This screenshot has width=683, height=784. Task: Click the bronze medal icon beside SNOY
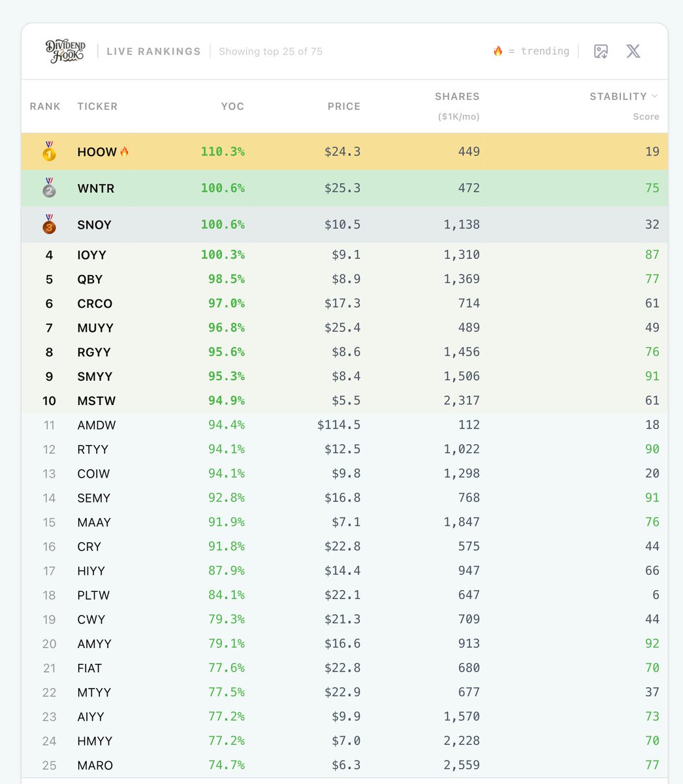[x=49, y=224]
